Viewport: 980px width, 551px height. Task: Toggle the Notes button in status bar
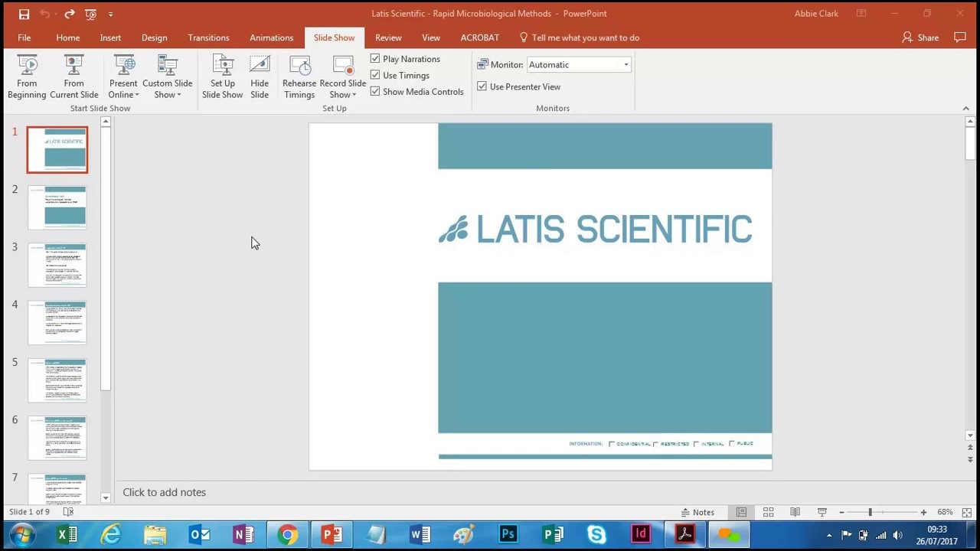697,512
